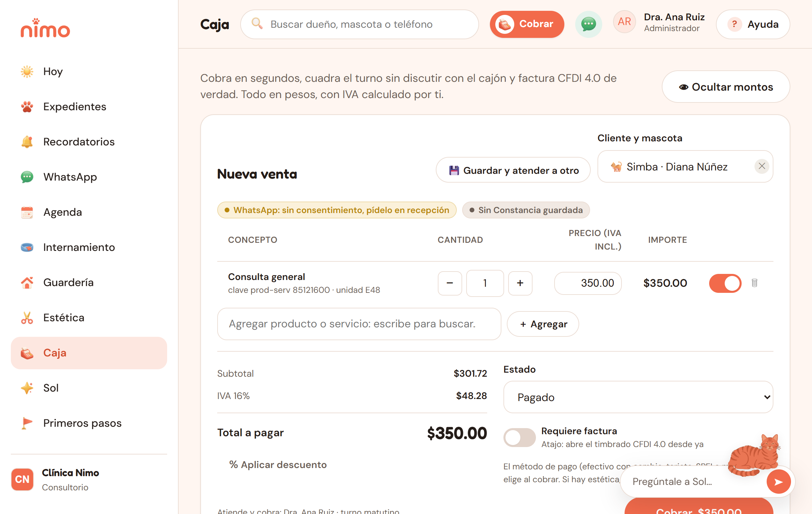Increase Consulta general quantity
This screenshot has height=514, width=812.
pyautogui.click(x=520, y=283)
